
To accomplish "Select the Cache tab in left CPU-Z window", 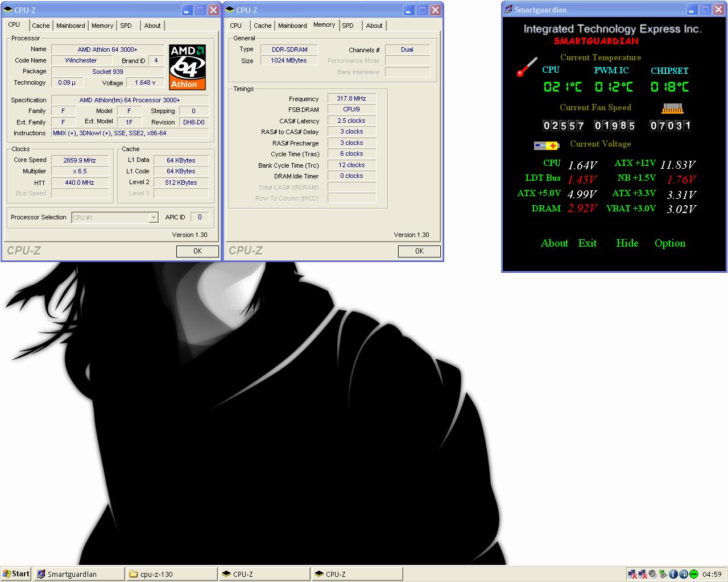I will [x=40, y=26].
